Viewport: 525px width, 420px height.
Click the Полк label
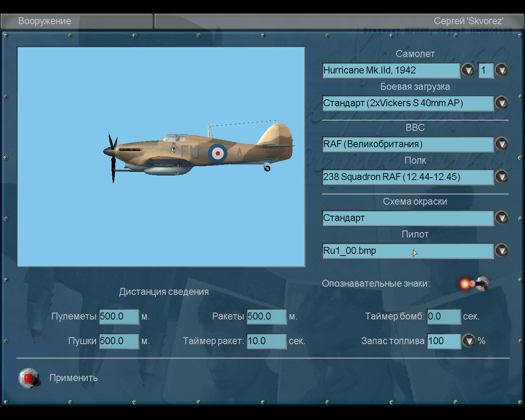click(415, 160)
